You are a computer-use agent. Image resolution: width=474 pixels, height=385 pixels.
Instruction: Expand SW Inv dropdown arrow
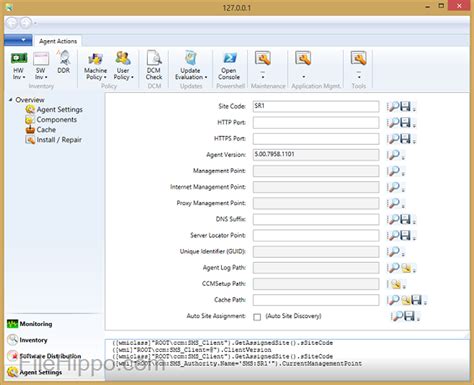click(x=46, y=77)
